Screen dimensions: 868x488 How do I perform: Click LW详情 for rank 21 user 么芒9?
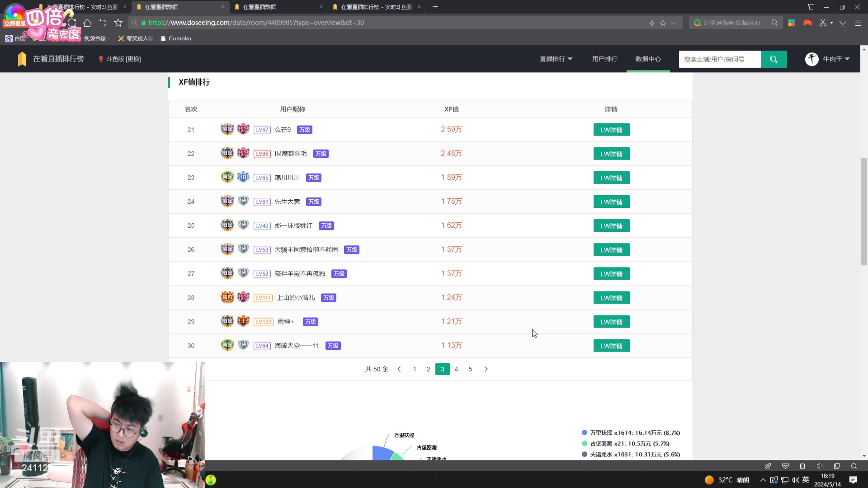point(611,129)
